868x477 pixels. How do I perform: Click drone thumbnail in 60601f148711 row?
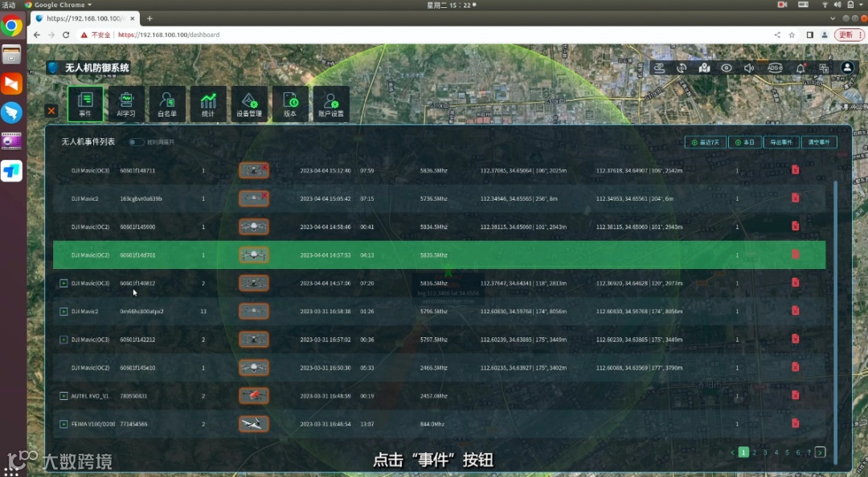(x=254, y=170)
